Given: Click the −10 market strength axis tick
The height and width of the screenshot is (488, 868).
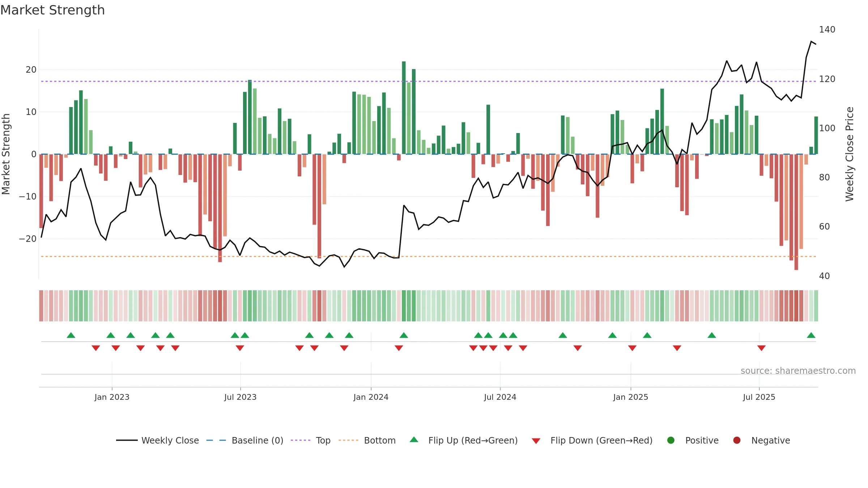Looking at the screenshot, I should [x=28, y=196].
